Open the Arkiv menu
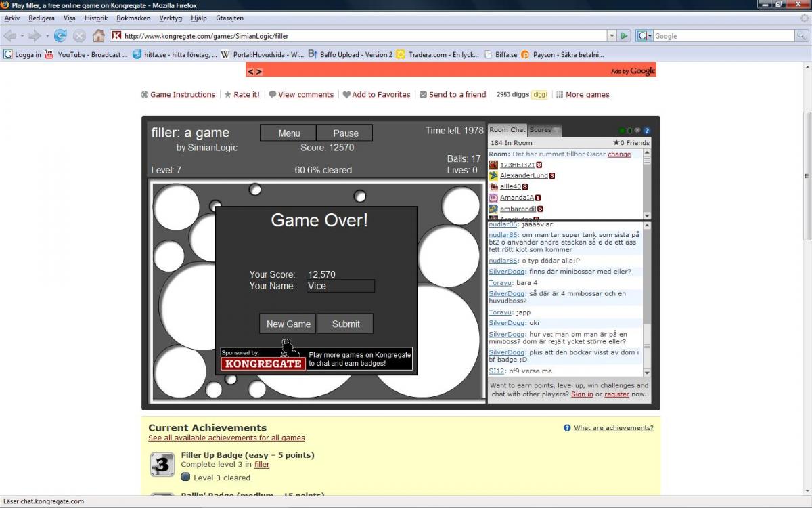 tap(12, 18)
